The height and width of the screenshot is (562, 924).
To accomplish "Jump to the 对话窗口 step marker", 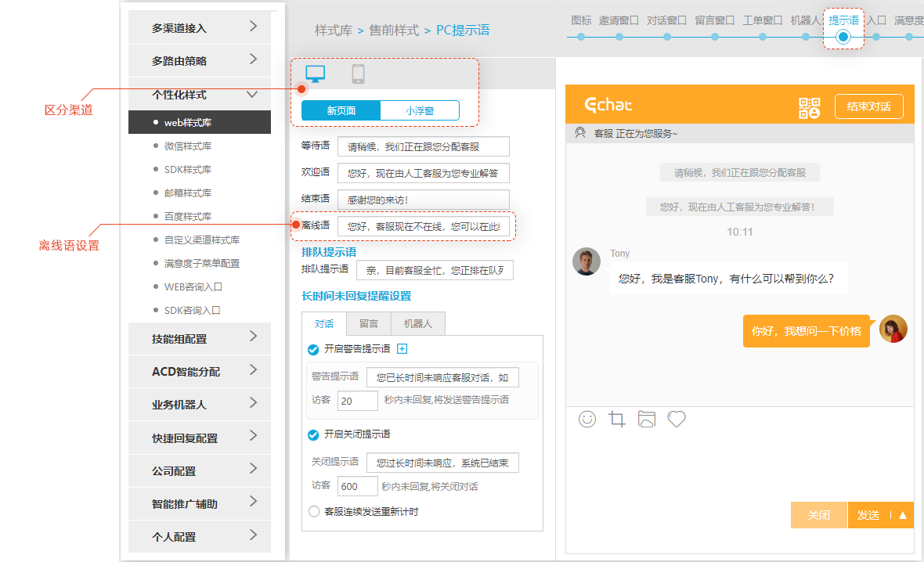I will coord(667,36).
